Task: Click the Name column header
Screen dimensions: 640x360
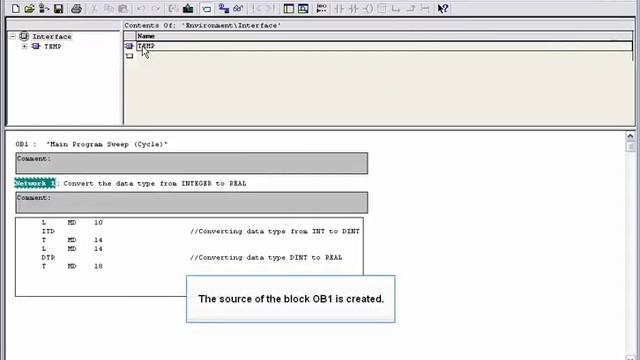Action: [x=384, y=36]
